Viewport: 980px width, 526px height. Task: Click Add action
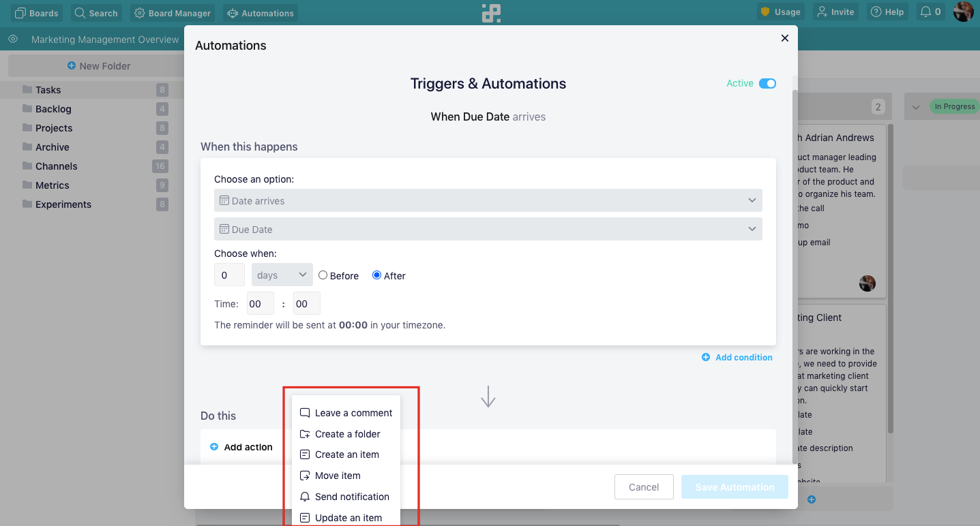[241, 447]
